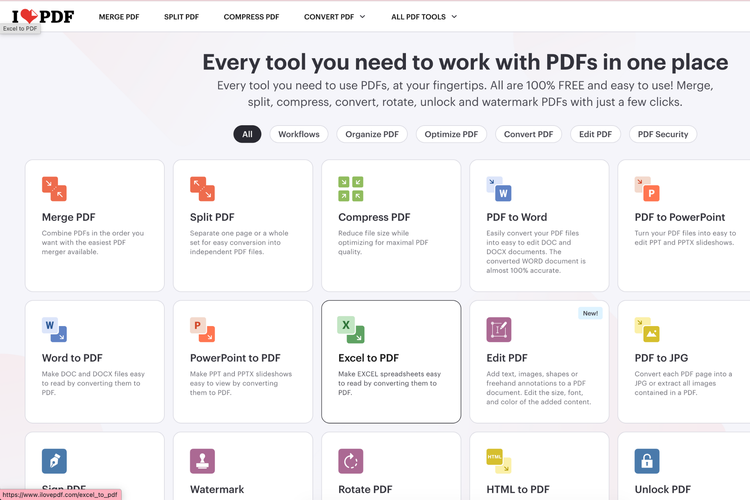Click the HTML to PDF icon
Image resolution: width=750 pixels, height=500 pixels.
click(x=499, y=461)
